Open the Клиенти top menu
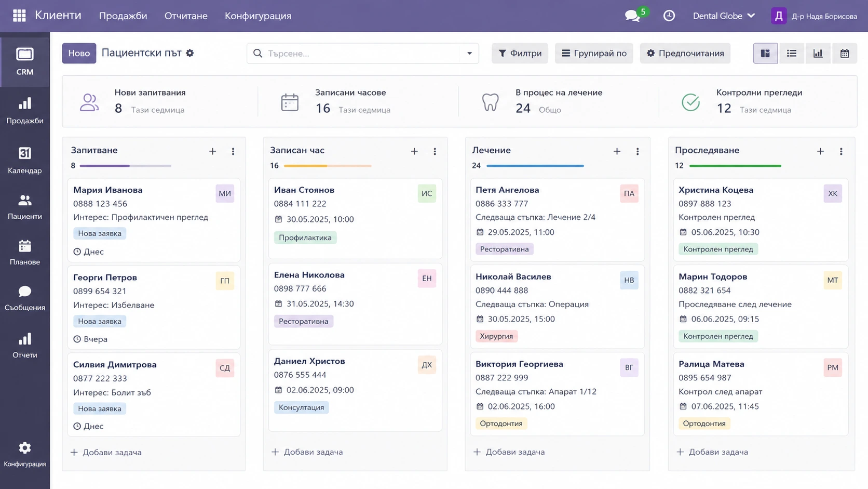This screenshot has height=489, width=868. coord(58,15)
